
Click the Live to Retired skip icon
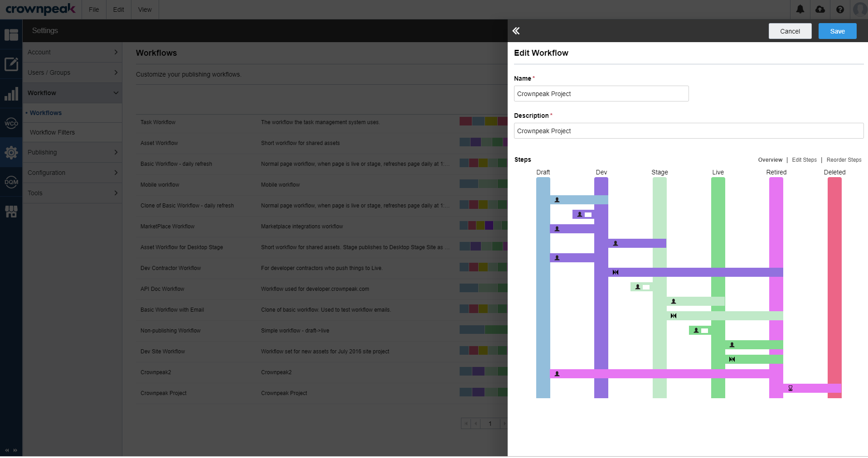[732, 359]
